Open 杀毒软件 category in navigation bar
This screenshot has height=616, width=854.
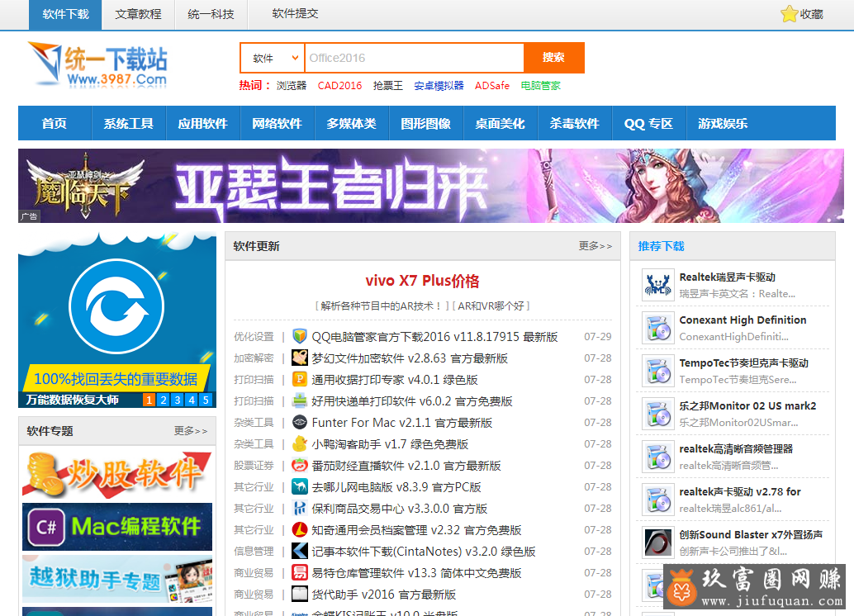575,124
